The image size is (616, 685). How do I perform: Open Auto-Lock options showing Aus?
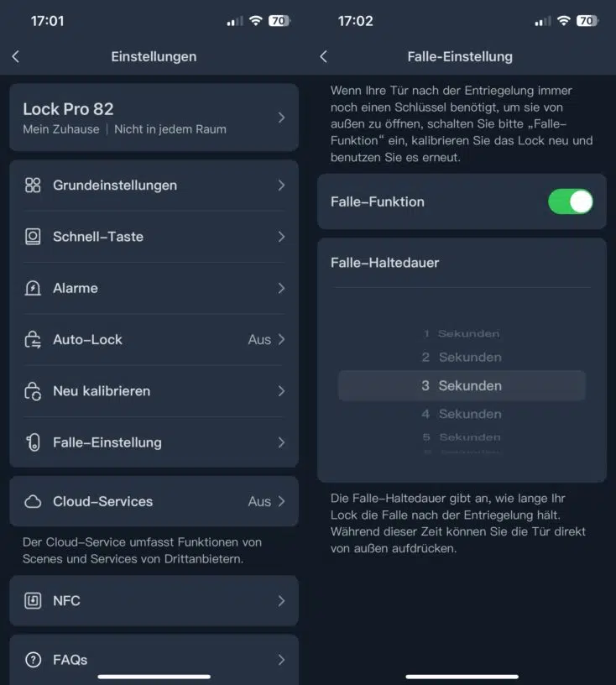[x=266, y=340]
